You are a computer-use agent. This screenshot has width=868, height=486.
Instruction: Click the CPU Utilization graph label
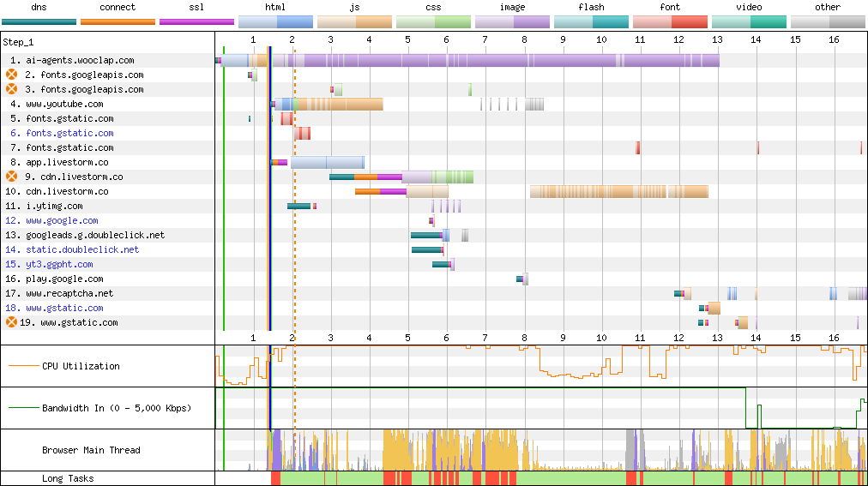(x=81, y=366)
